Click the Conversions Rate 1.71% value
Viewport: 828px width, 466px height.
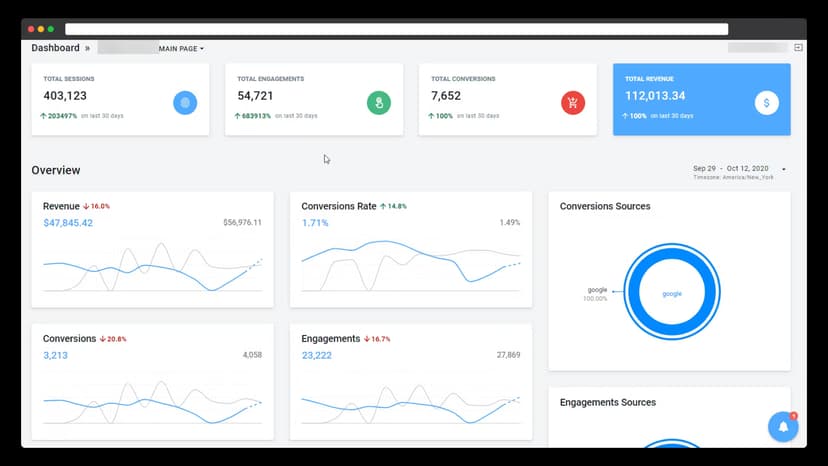point(315,223)
